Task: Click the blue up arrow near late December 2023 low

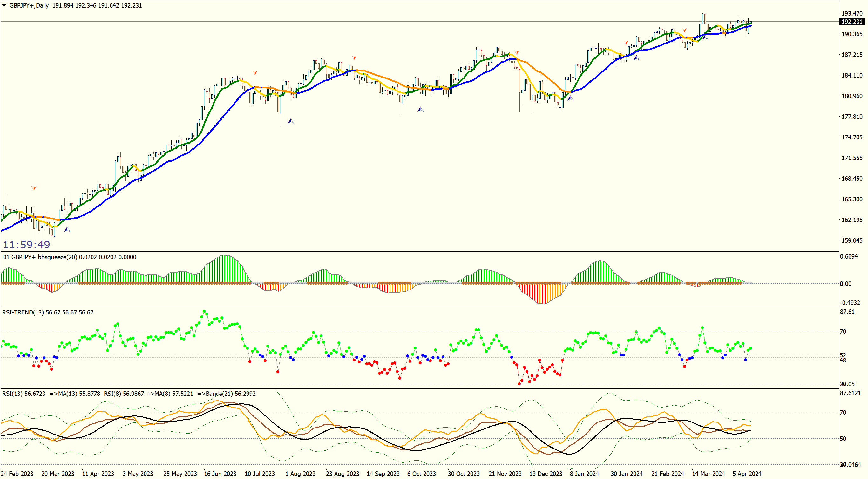Action: pyautogui.click(x=570, y=98)
